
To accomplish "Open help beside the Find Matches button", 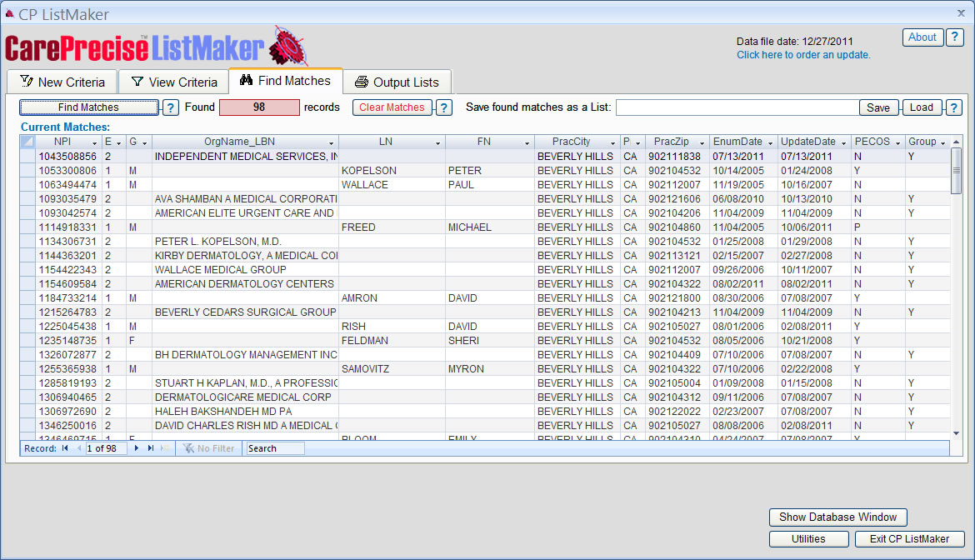I will (x=170, y=107).
